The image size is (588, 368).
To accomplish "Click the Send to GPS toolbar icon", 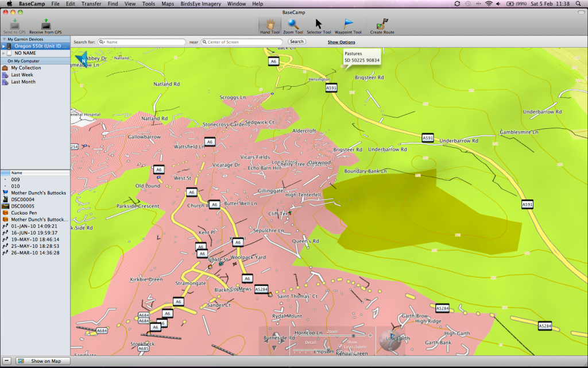I will click(x=14, y=24).
